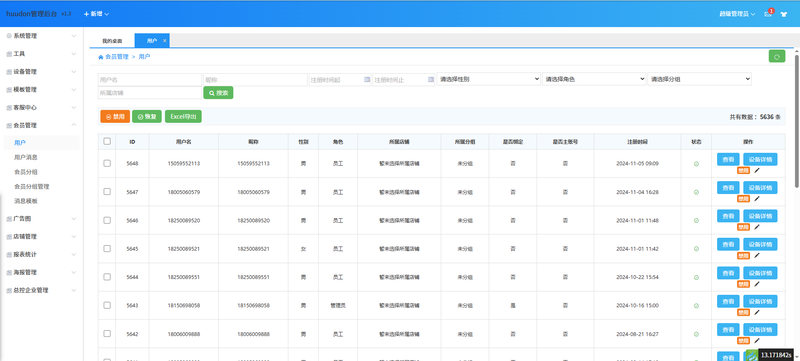The height and width of the screenshot is (361, 800).
Task: Click the 广告图 sidebar icon
Action: pyautogui.click(x=9, y=219)
